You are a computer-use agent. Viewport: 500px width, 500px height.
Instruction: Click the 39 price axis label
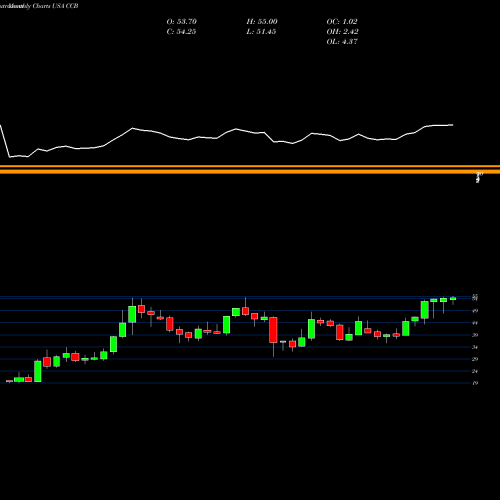click(475, 335)
